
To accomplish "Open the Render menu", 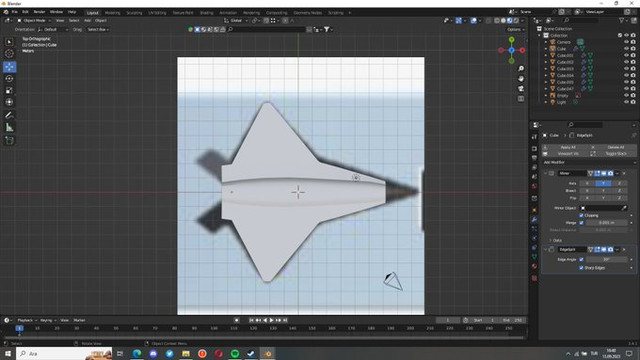I will [39, 12].
